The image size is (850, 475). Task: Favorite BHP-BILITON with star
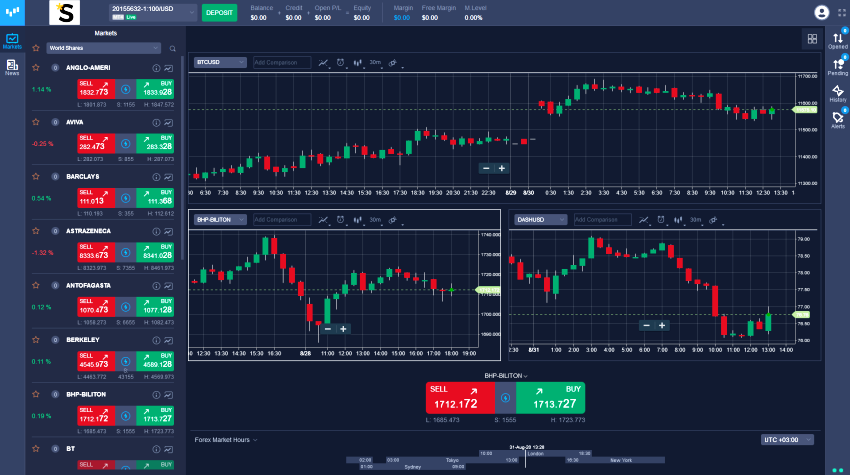click(36, 394)
